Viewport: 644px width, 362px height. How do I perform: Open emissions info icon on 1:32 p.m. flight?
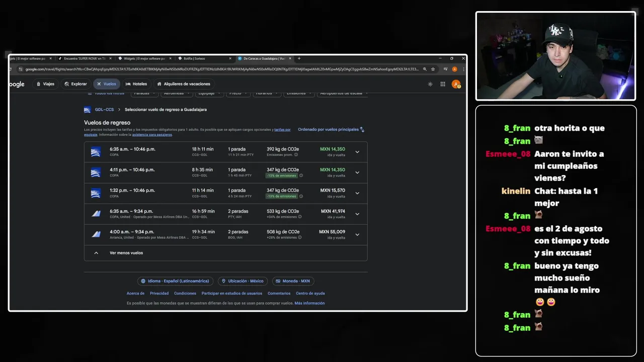pyautogui.click(x=301, y=196)
